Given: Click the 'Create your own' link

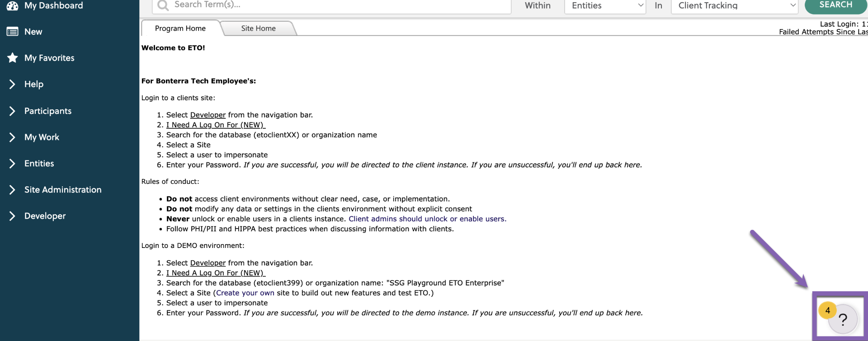Looking at the screenshot, I should click(245, 293).
